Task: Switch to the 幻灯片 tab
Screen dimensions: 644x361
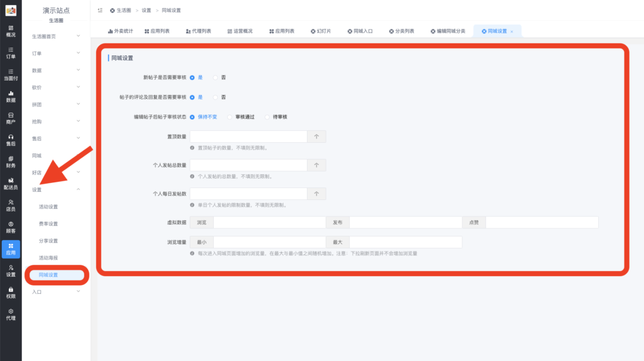Action: (x=321, y=31)
